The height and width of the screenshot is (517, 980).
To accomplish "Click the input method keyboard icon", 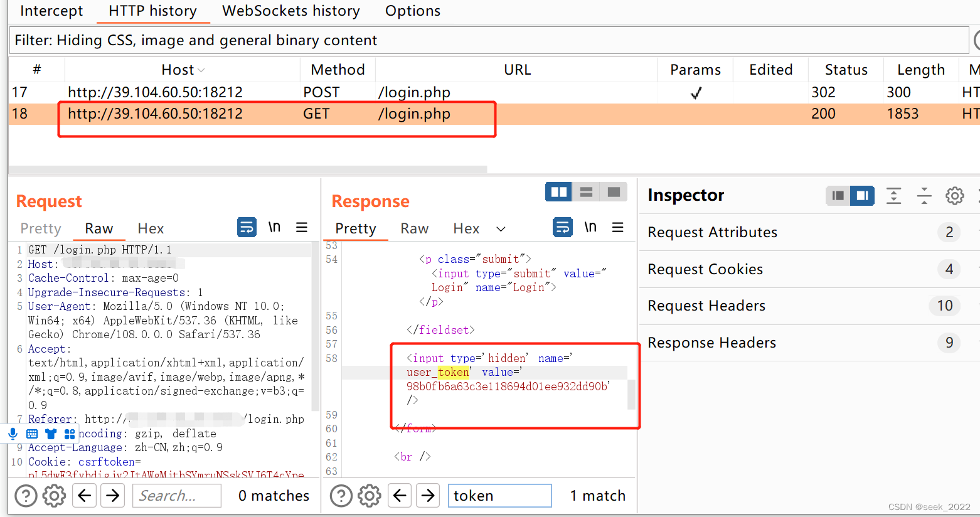I will (x=32, y=434).
